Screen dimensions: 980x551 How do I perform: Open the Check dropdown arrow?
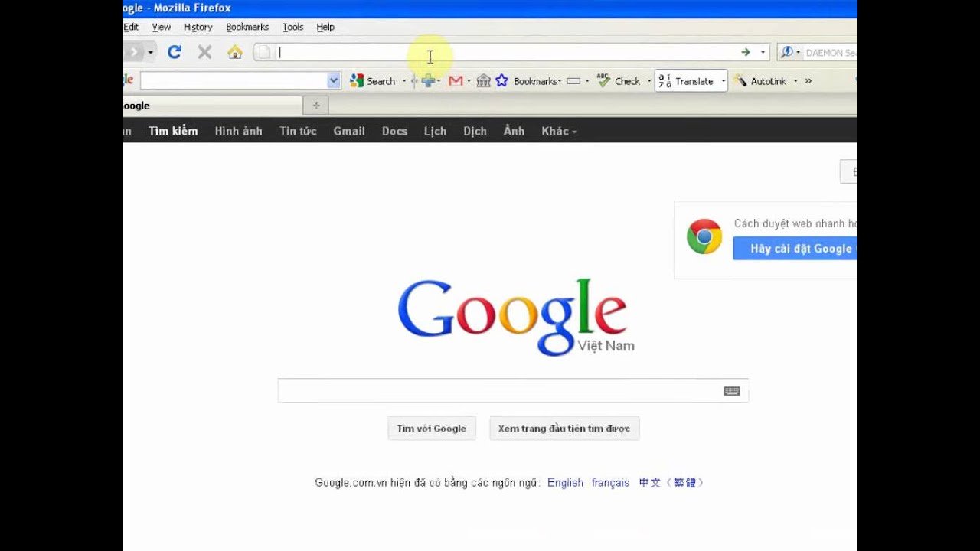pos(648,80)
